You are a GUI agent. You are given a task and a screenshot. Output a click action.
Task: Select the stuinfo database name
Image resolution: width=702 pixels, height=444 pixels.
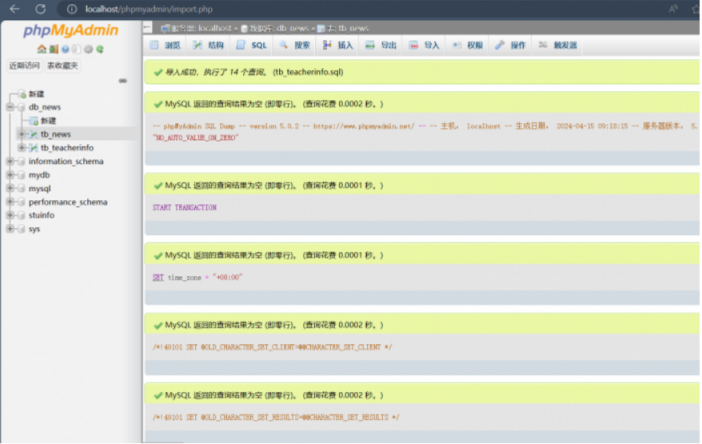pos(41,215)
